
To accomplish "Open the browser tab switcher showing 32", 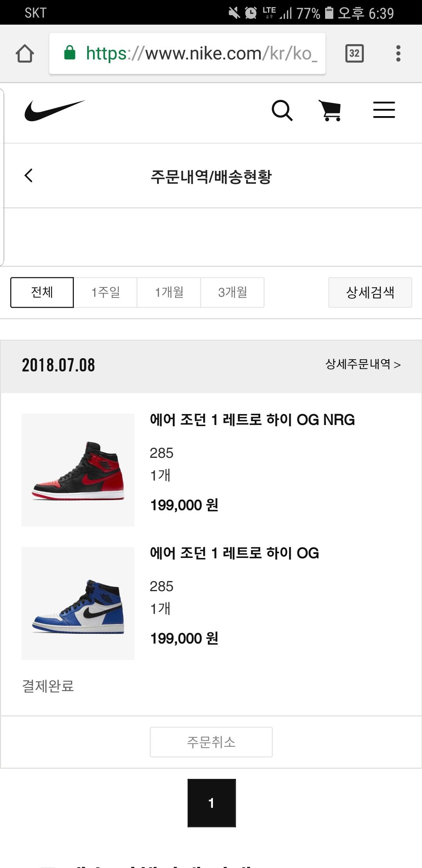I will (354, 54).
